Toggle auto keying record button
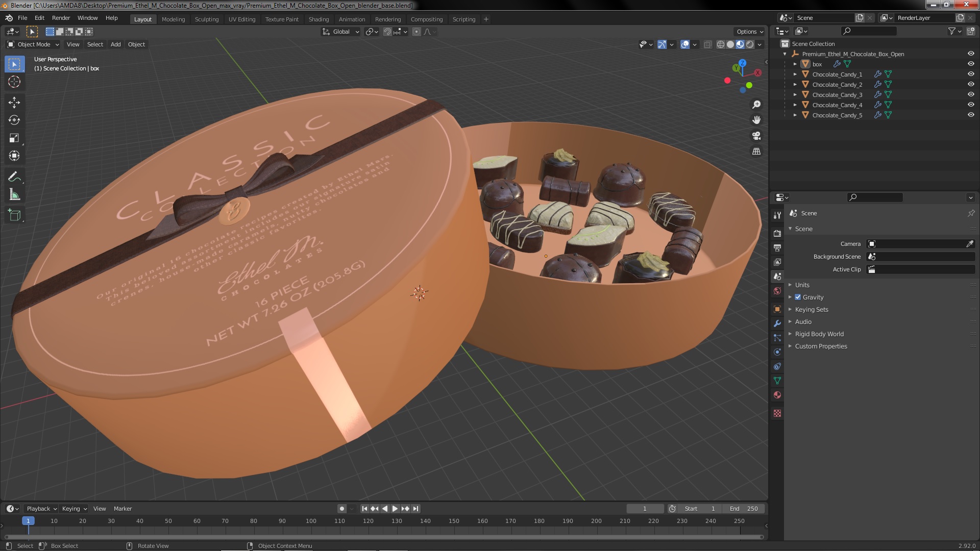The height and width of the screenshot is (551, 980). tap(341, 509)
